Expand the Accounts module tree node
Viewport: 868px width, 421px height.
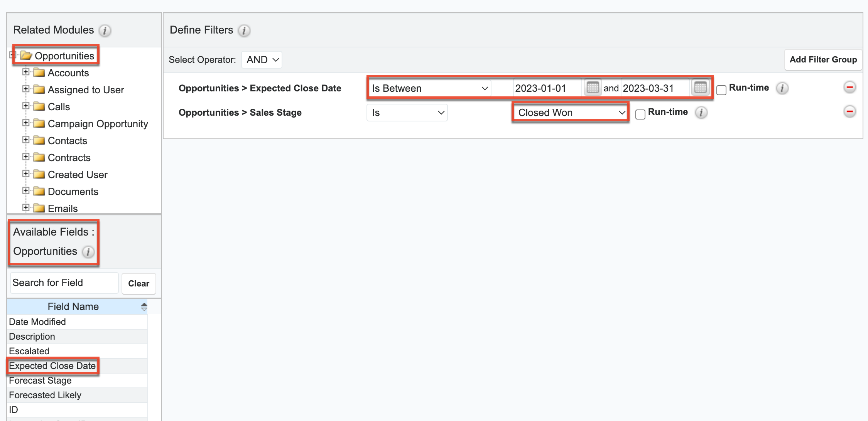click(25, 72)
